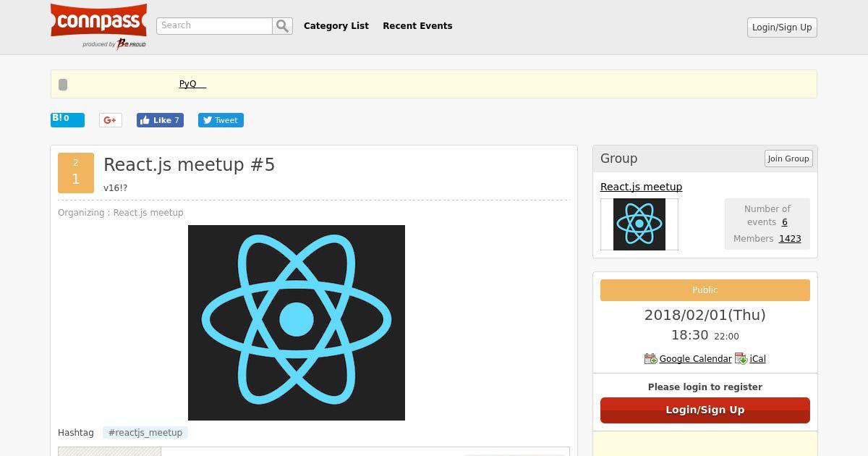868x456 pixels.
Task: Click the Join Group button
Action: point(788,159)
